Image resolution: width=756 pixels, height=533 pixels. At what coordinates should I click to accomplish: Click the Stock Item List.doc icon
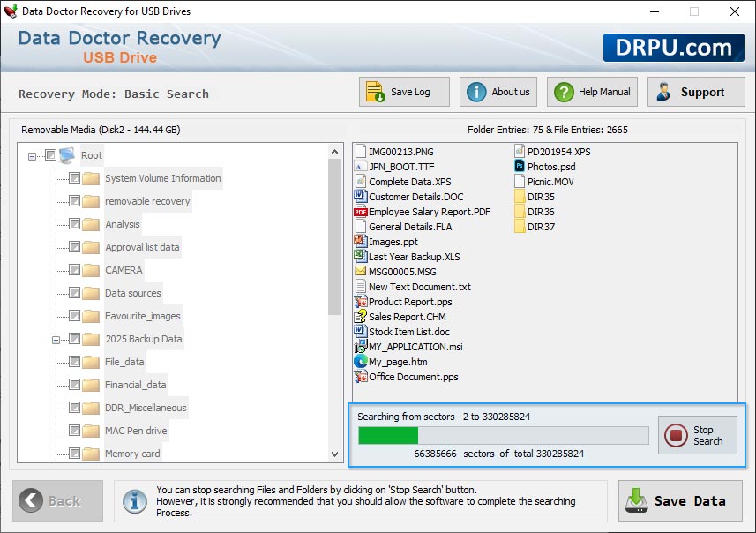point(360,332)
